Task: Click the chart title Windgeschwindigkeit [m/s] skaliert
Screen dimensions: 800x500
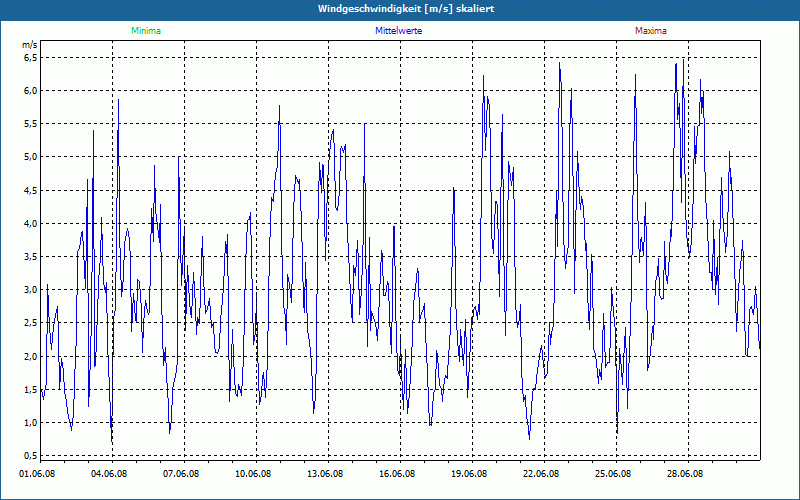Action: click(406, 9)
